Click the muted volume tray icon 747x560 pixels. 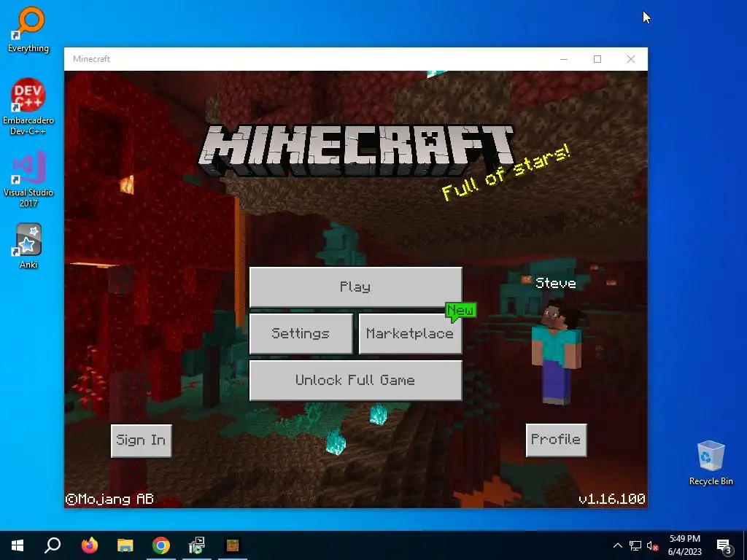(x=652, y=545)
